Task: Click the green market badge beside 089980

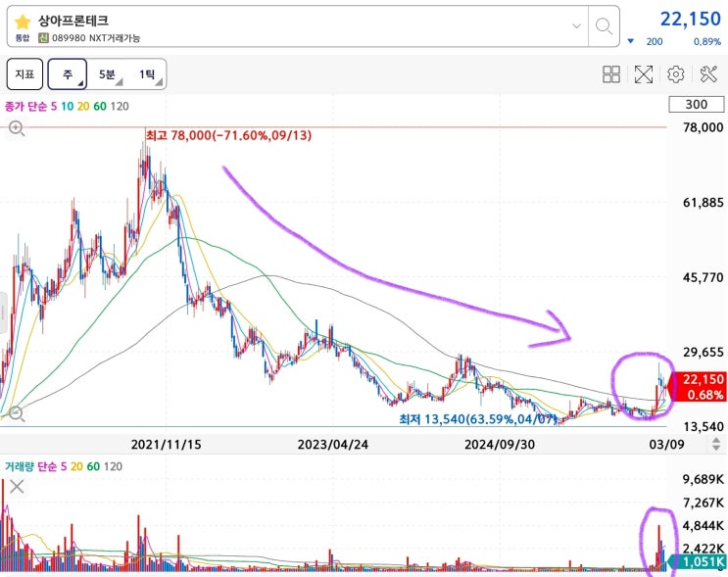Action: 44,38
